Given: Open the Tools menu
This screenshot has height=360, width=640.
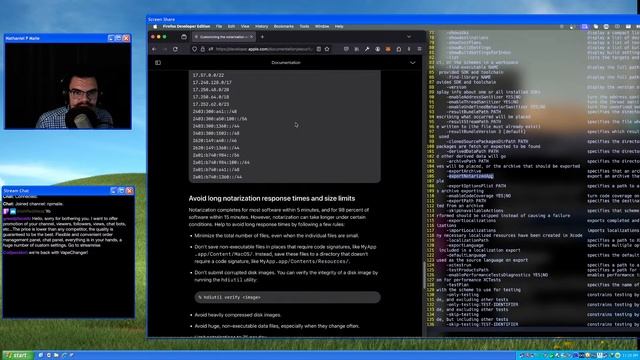Looking at the screenshot, I should pos(304,27).
